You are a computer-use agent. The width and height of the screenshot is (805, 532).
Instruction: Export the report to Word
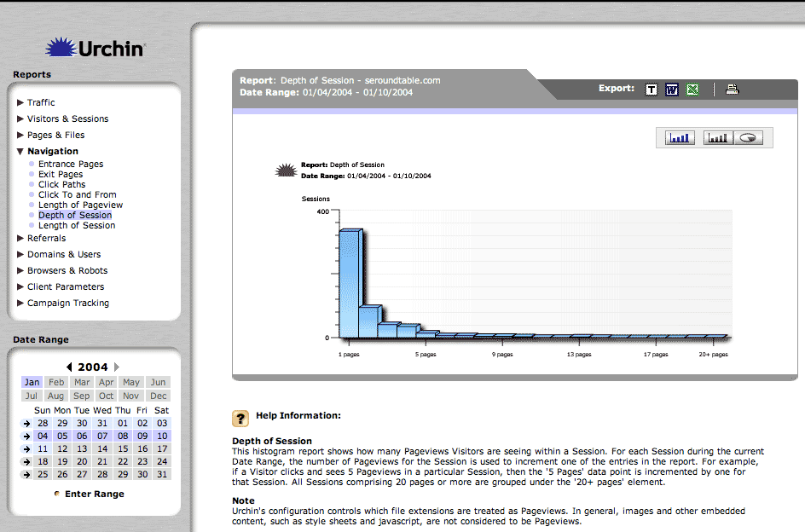pos(671,90)
